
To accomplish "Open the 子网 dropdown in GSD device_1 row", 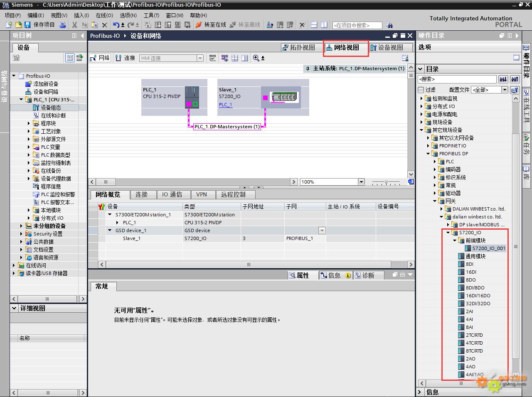I will (x=322, y=230).
